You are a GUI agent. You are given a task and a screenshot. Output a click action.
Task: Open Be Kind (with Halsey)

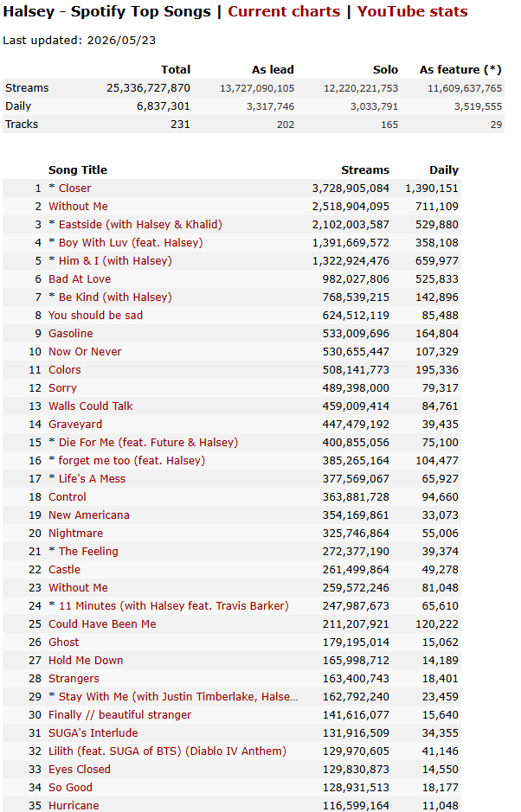coord(115,297)
